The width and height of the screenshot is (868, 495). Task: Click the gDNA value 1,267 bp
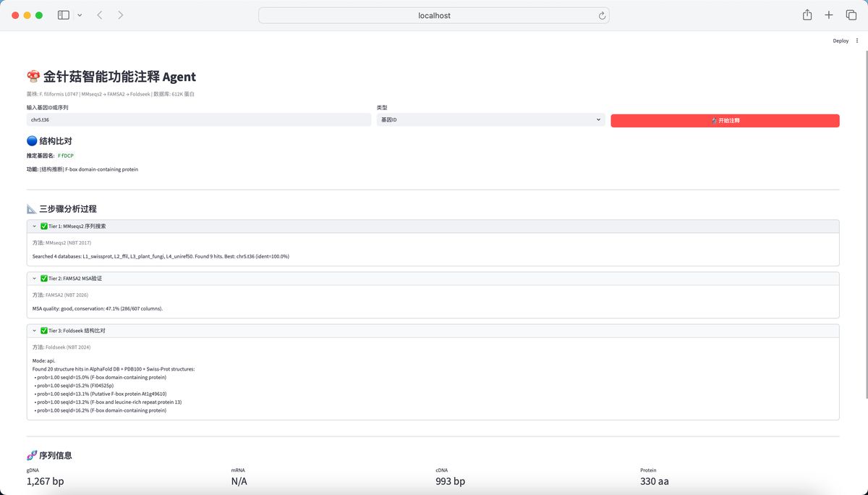click(46, 481)
